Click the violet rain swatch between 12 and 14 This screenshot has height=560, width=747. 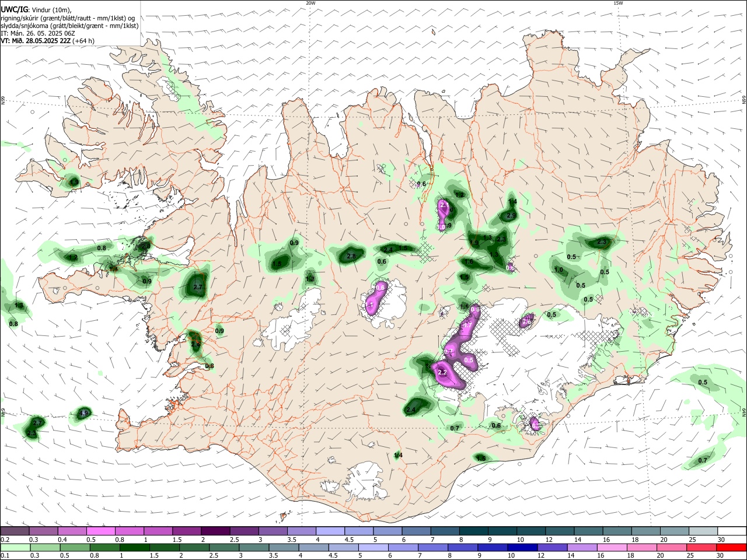pos(552,547)
